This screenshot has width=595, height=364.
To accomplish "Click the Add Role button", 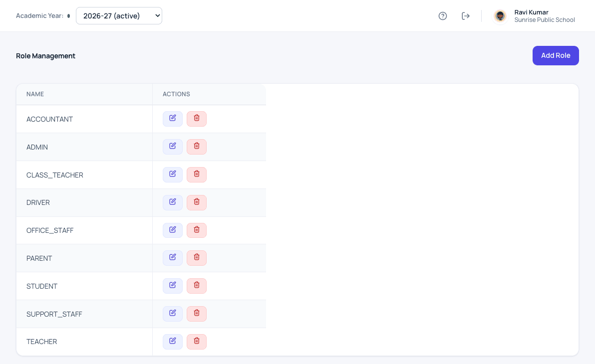I will click(556, 55).
